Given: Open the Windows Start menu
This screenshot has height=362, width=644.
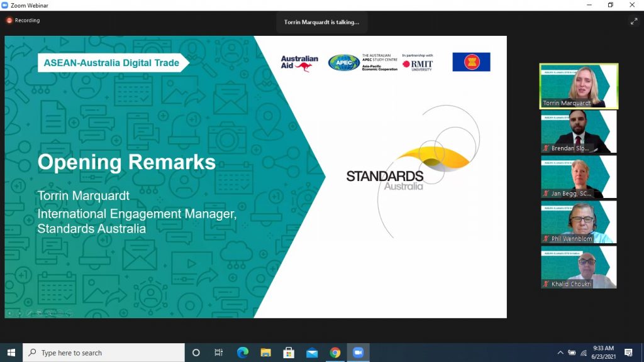Looking at the screenshot, I should pyautogui.click(x=11, y=353).
